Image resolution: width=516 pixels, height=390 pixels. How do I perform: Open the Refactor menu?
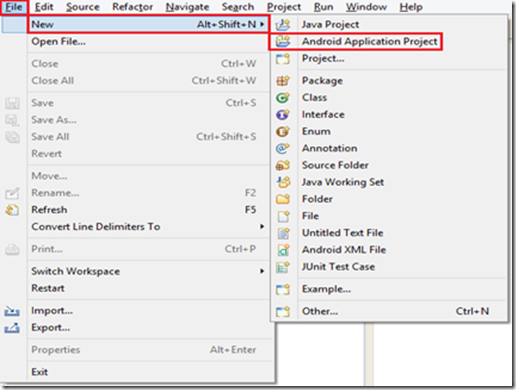[x=133, y=7]
